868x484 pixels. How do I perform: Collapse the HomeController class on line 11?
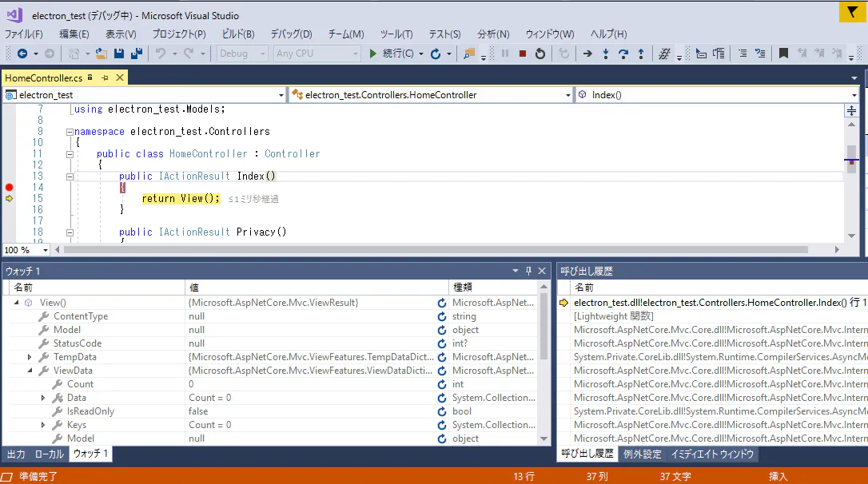pyautogui.click(x=70, y=154)
